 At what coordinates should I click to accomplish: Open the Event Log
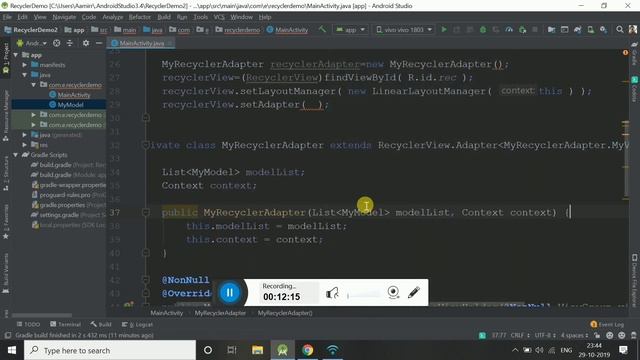tap(607, 324)
